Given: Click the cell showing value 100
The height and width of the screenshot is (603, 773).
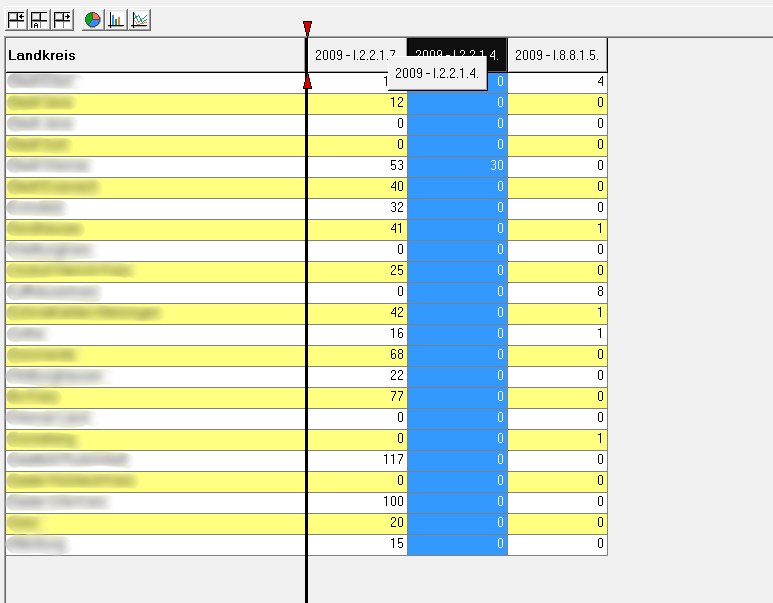Looking at the screenshot, I should (x=356, y=502).
